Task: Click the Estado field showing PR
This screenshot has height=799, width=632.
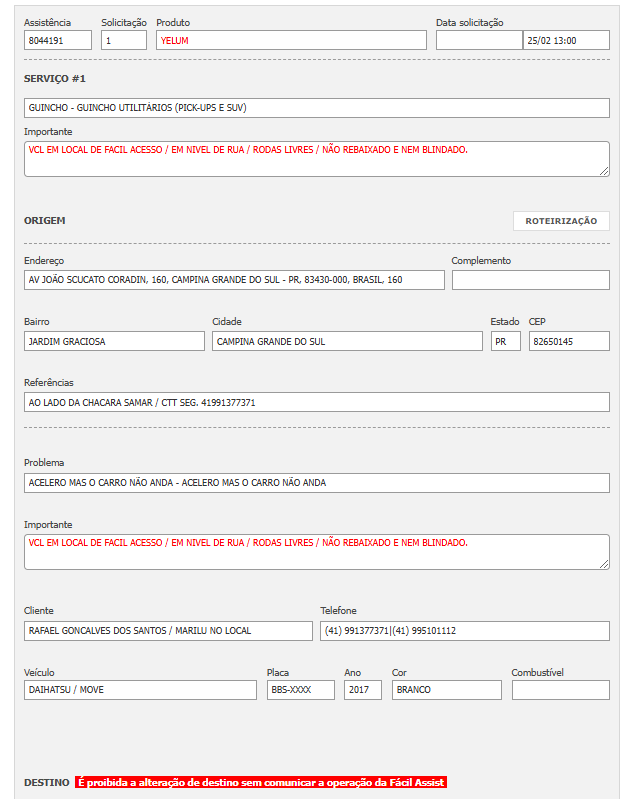Action: click(505, 341)
